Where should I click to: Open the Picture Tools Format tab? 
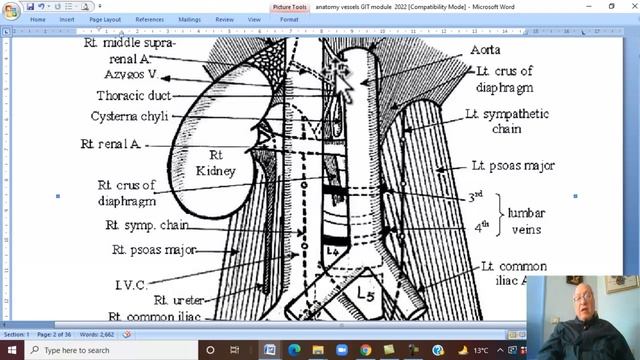[x=289, y=20]
